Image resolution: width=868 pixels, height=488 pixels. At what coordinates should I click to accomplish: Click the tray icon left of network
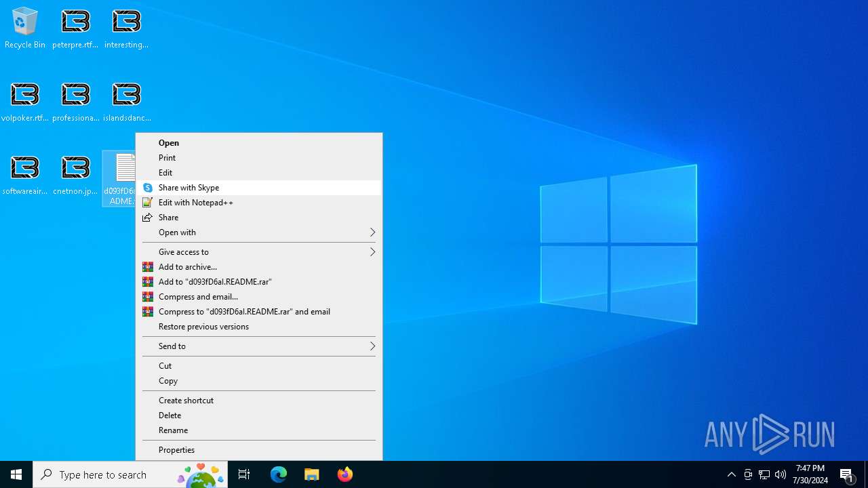[x=748, y=474]
